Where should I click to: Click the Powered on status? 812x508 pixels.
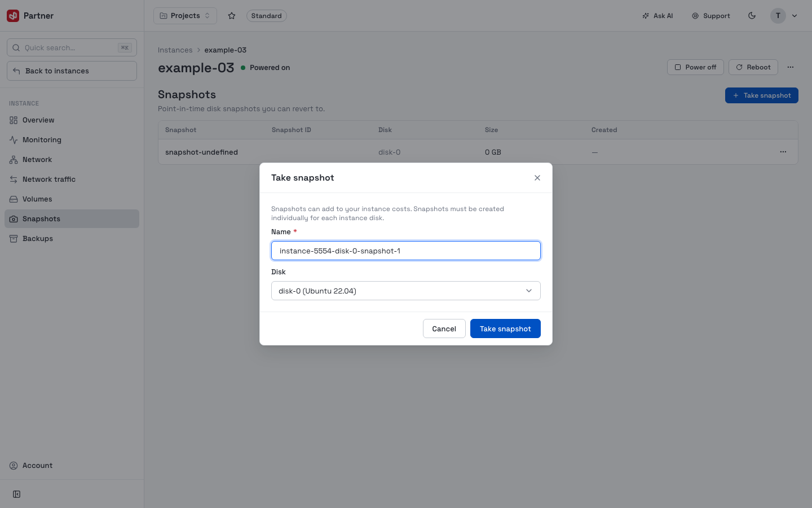tap(266, 68)
